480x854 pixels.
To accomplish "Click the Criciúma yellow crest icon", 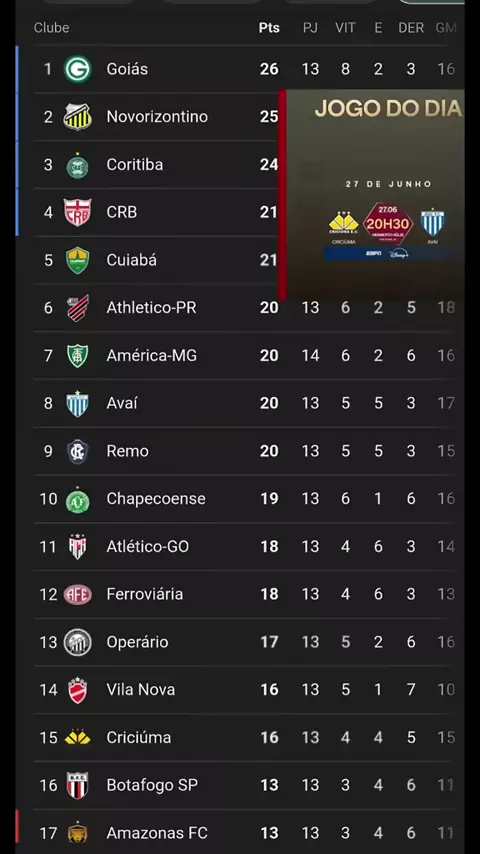I will point(77,737).
